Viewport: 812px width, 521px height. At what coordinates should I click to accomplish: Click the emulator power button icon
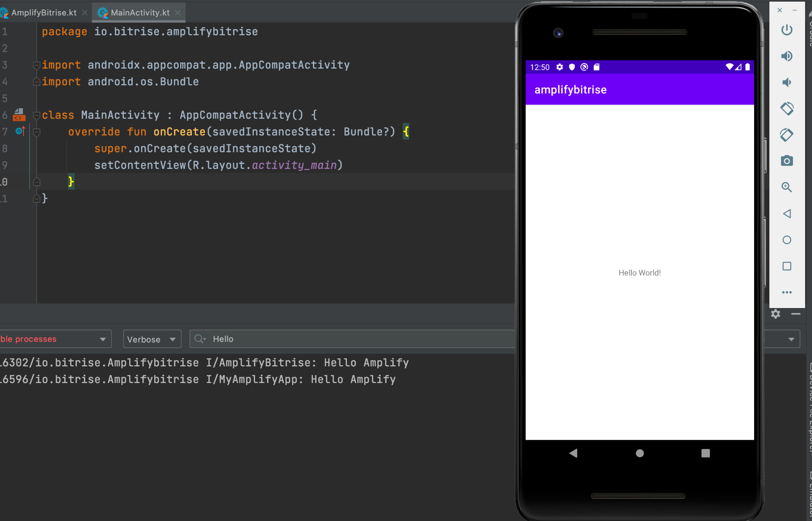787,30
